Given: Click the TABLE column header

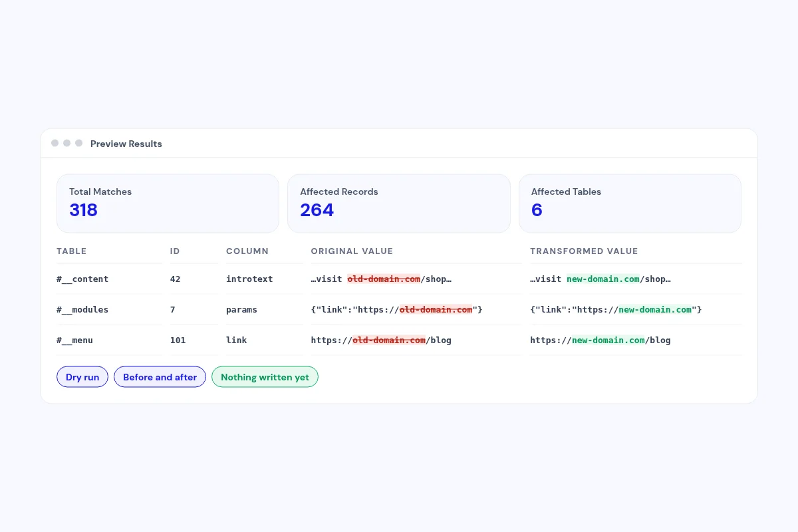Looking at the screenshot, I should (x=72, y=251).
